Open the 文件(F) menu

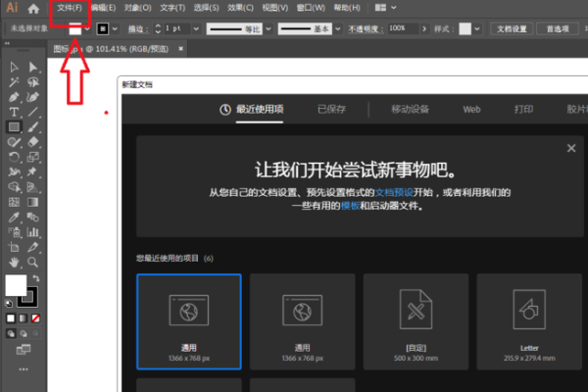[x=70, y=8]
